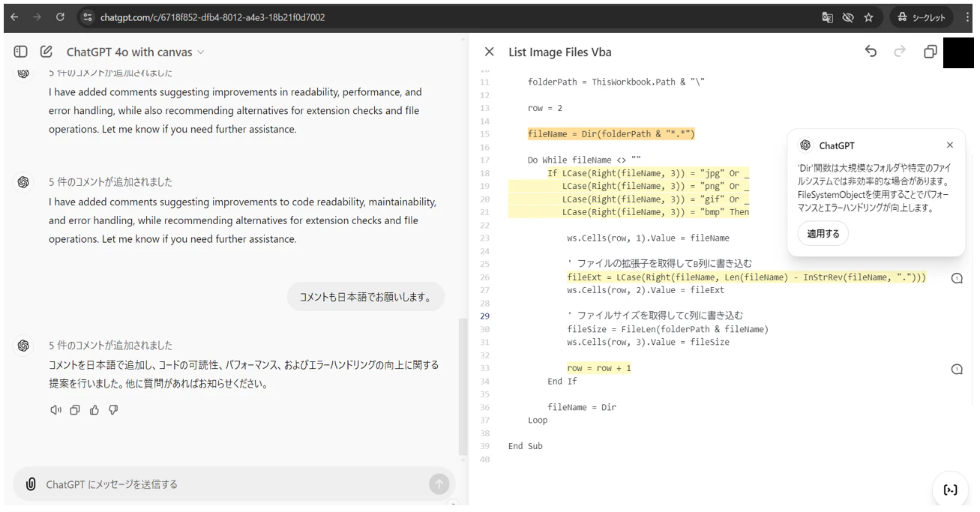Image resolution: width=980 pixels, height=512 pixels.
Task: Click the ChatGPT avatar icon in comment popup
Action: (805, 145)
